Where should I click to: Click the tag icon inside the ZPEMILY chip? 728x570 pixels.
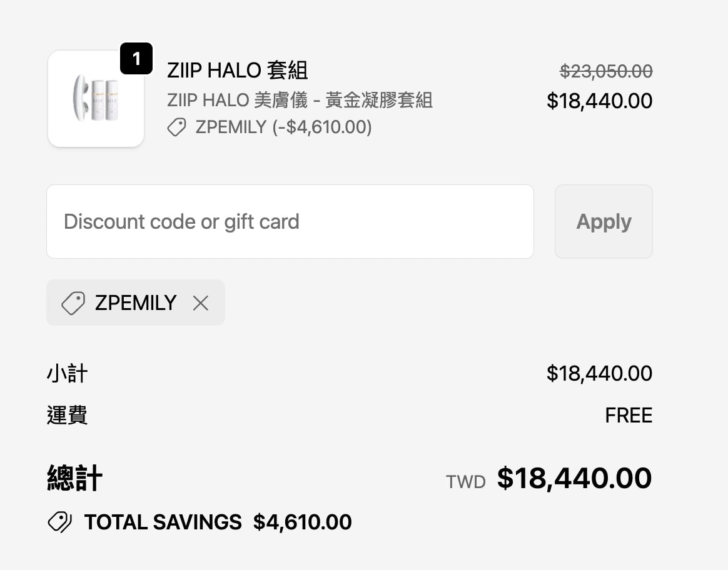click(x=73, y=302)
